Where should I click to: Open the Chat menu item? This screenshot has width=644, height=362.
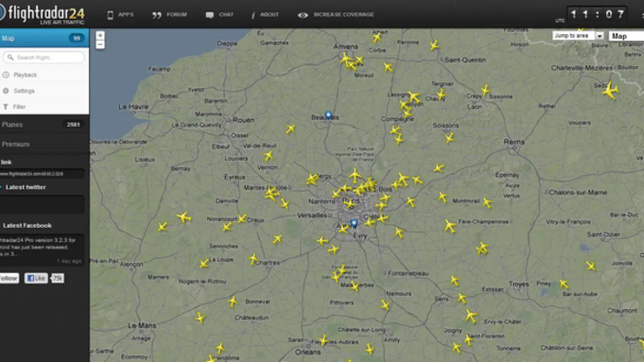pos(220,15)
